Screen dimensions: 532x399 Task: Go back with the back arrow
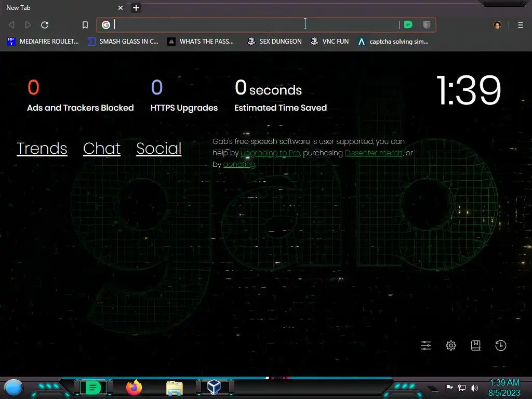point(11,25)
